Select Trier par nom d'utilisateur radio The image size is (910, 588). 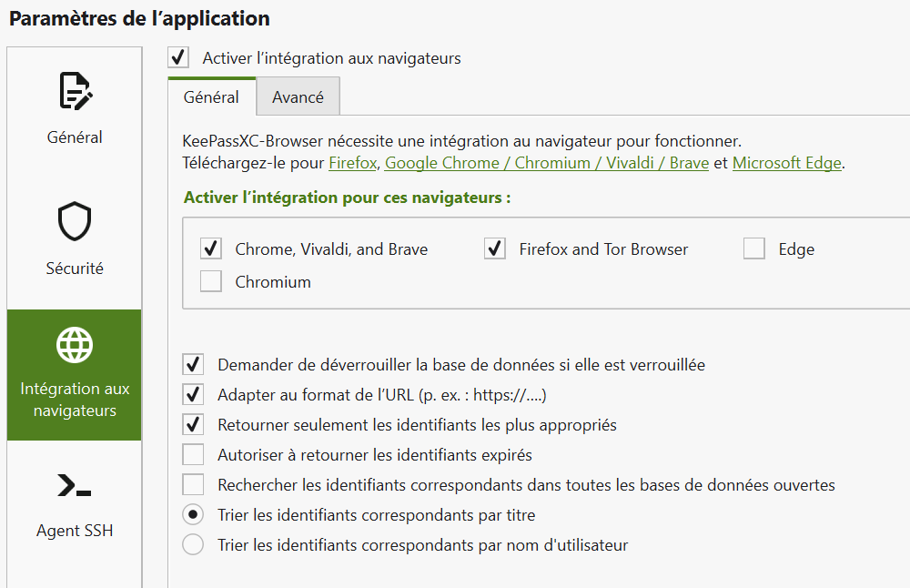coord(193,544)
